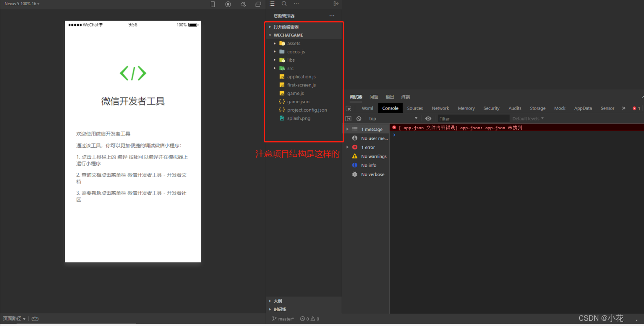
Task: Expand the assets folder
Action: pos(304,44)
